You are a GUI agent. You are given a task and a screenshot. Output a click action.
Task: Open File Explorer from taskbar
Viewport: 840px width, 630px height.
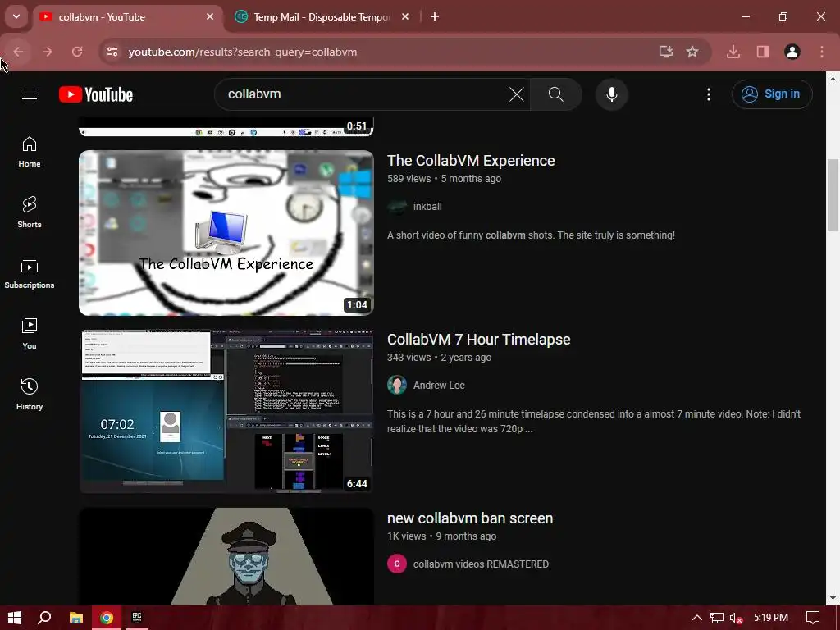[76, 618]
